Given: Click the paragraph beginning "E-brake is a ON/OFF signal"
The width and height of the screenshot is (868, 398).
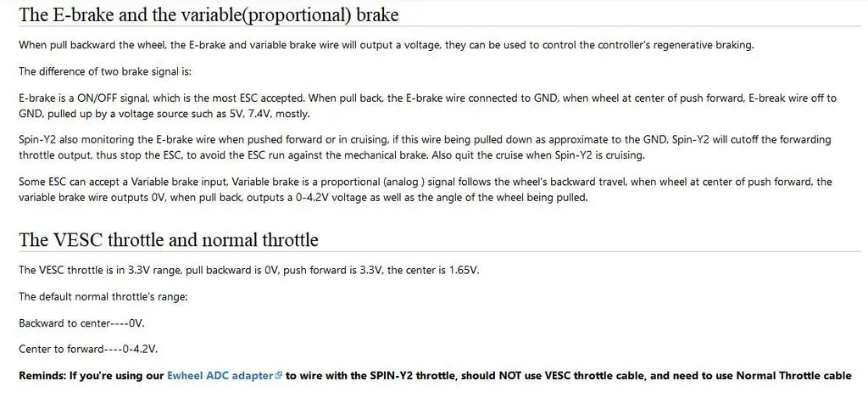Looking at the screenshot, I should pos(428,106).
